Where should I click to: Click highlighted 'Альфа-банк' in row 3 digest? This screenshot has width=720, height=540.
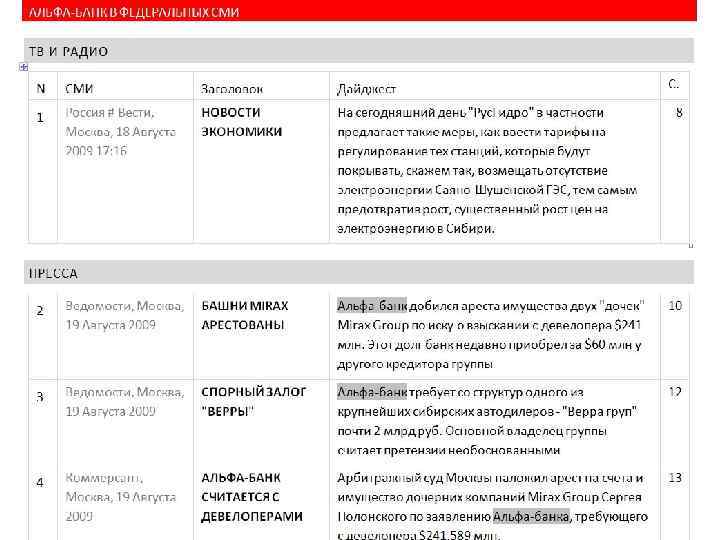coord(372,392)
